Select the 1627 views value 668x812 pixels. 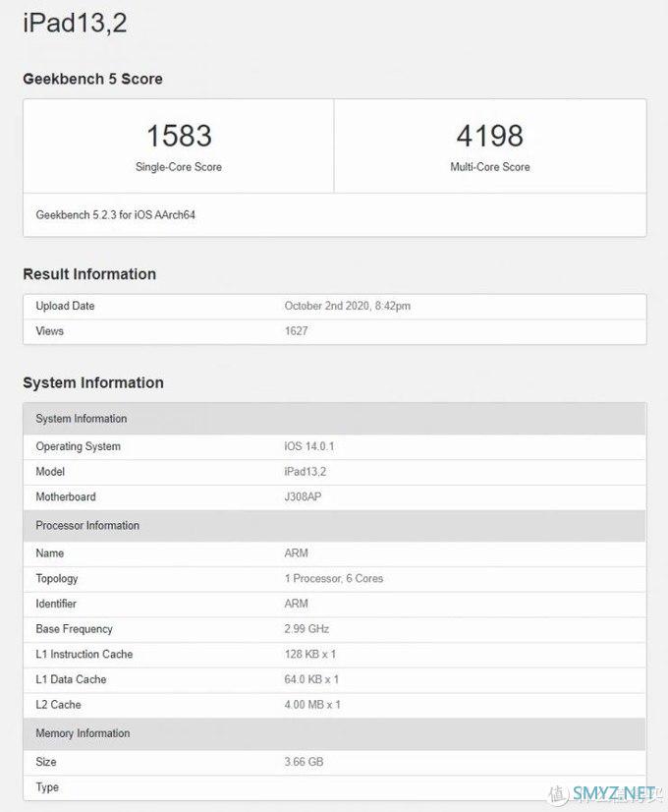point(296,331)
